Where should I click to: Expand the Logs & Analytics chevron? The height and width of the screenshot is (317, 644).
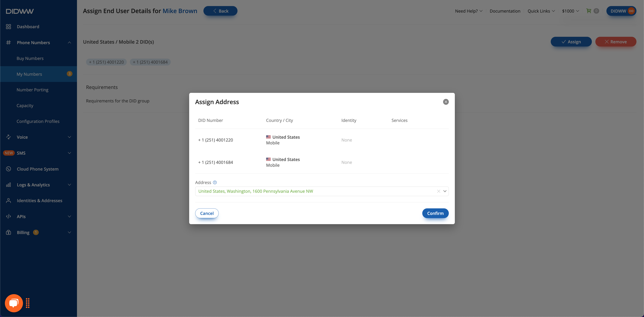69,185
